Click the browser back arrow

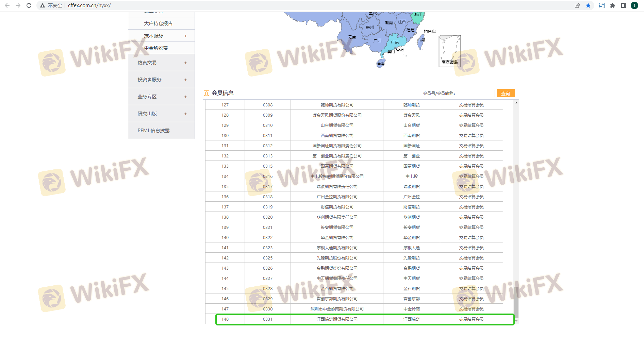pyautogui.click(x=7, y=5)
